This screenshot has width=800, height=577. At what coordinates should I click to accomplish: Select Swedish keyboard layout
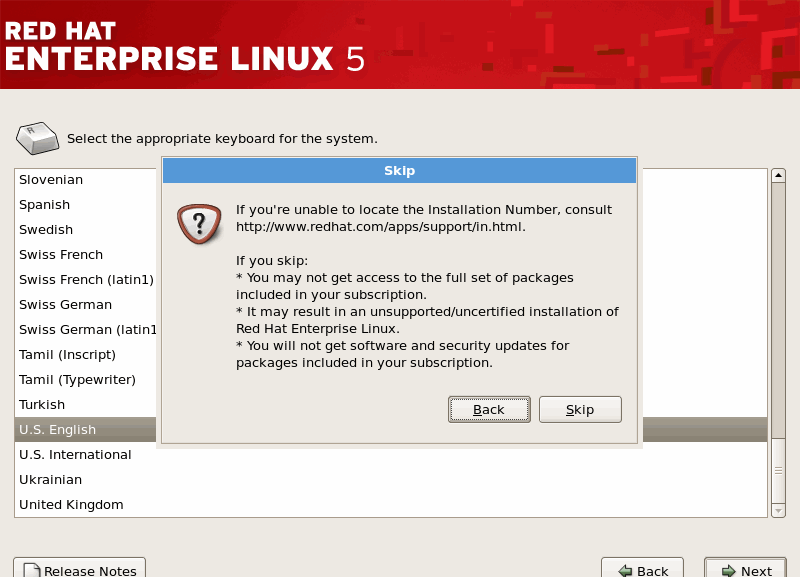tap(46, 230)
